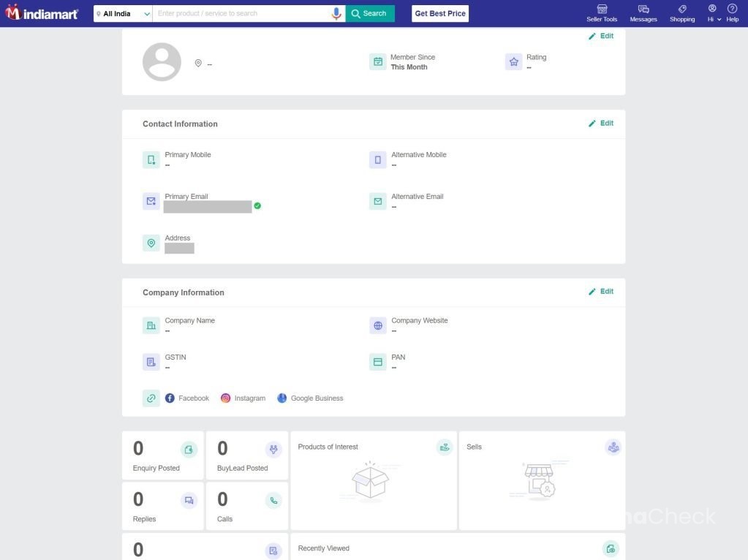Edit the profile header section
The width and height of the screenshot is (748, 560).
point(601,36)
